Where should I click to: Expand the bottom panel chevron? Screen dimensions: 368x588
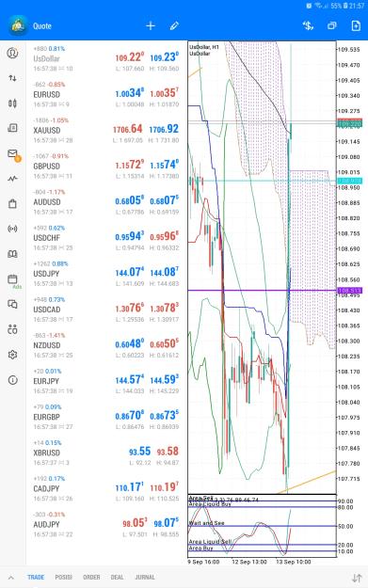11,578
